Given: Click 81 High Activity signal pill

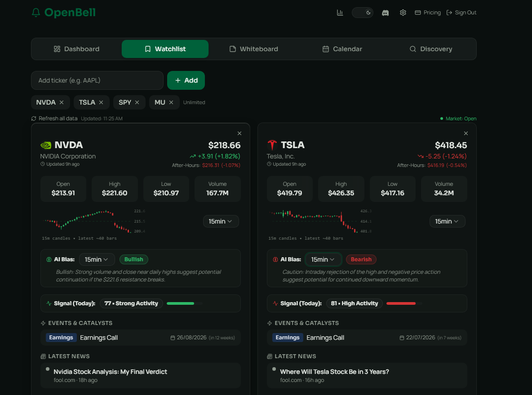Looking at the screenshot, I should click(x=355, y=303).
